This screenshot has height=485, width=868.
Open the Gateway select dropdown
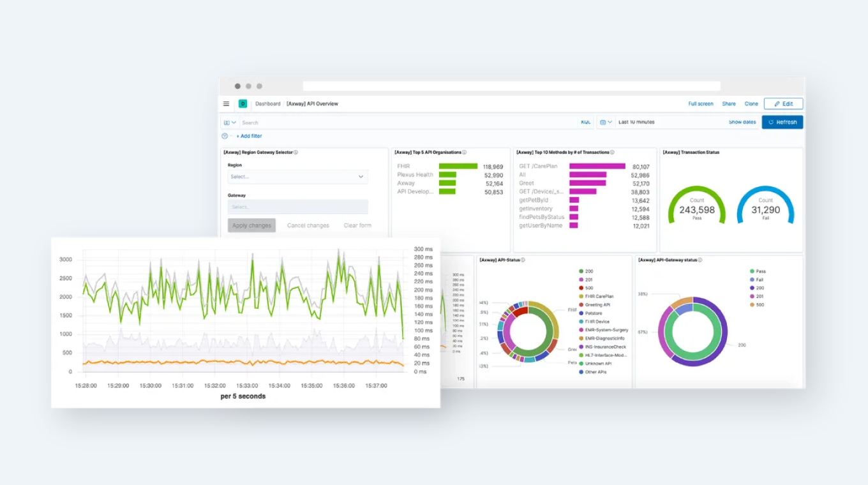[297, 207]
